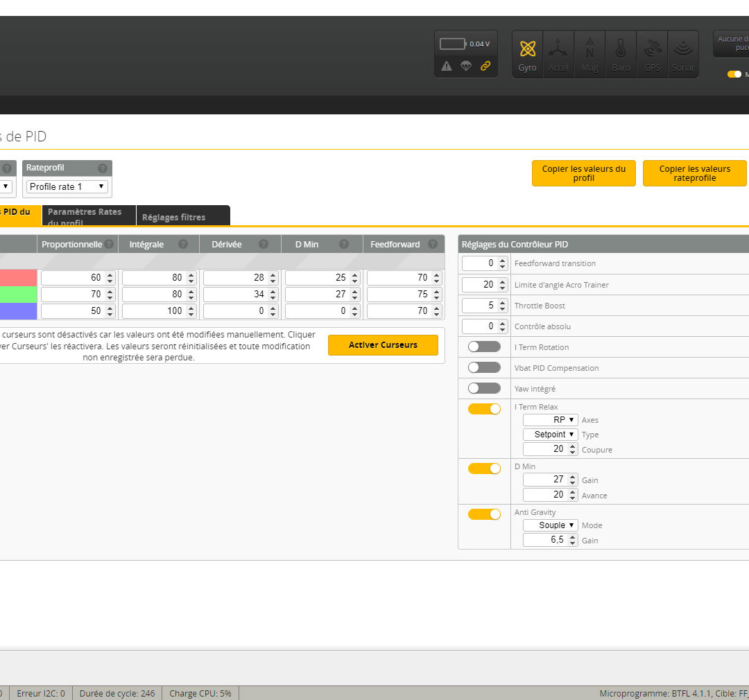
Task: Click the yellow link status icon
Action: coord(485,66)
